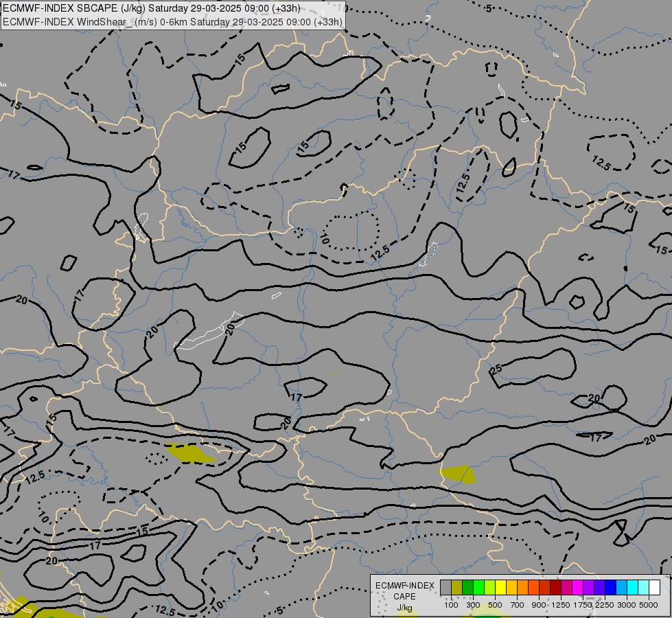Click the dark green legend swatch
The width and height of the screenshot is (672, 618).
click(468, 588)
